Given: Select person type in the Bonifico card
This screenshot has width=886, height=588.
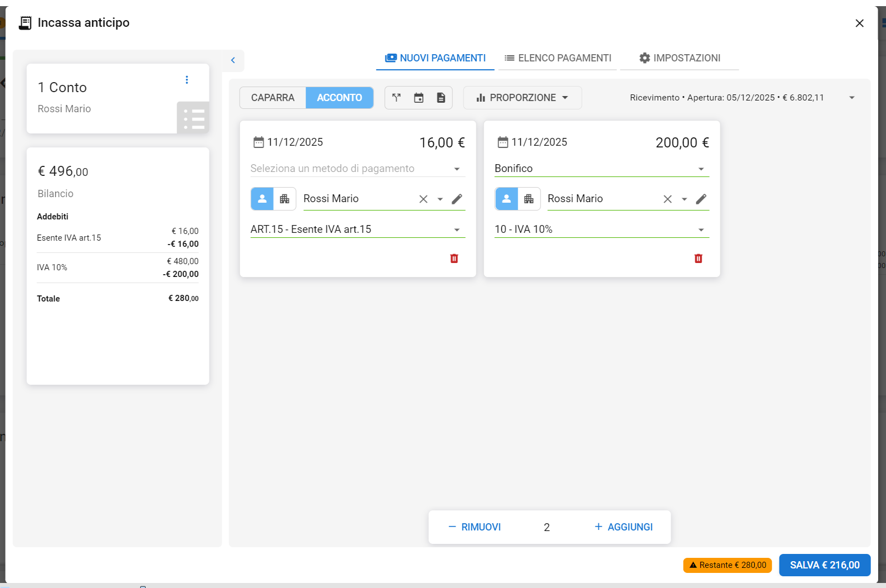Looking at the screenshot, I should click(x=506, y=199).
